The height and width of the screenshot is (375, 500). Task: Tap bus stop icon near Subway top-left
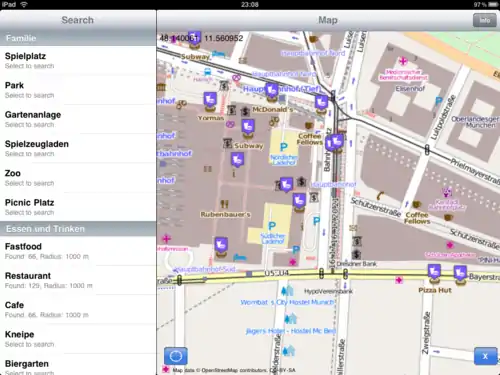[207, 71]
